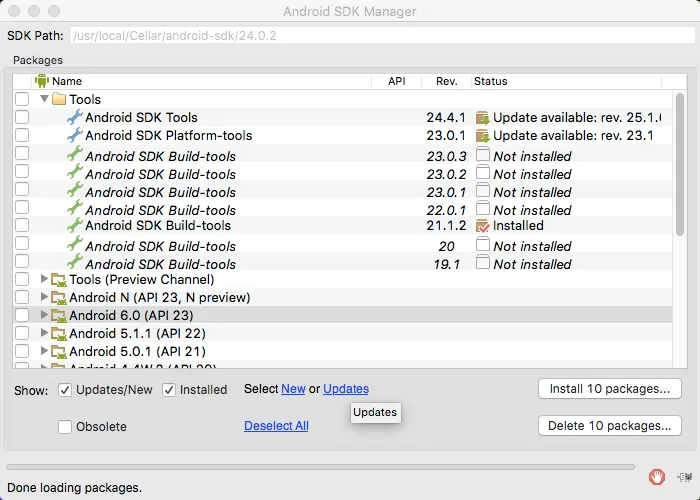Click the Android 5.0.1 (API 21) folder icon

(58, 351)
